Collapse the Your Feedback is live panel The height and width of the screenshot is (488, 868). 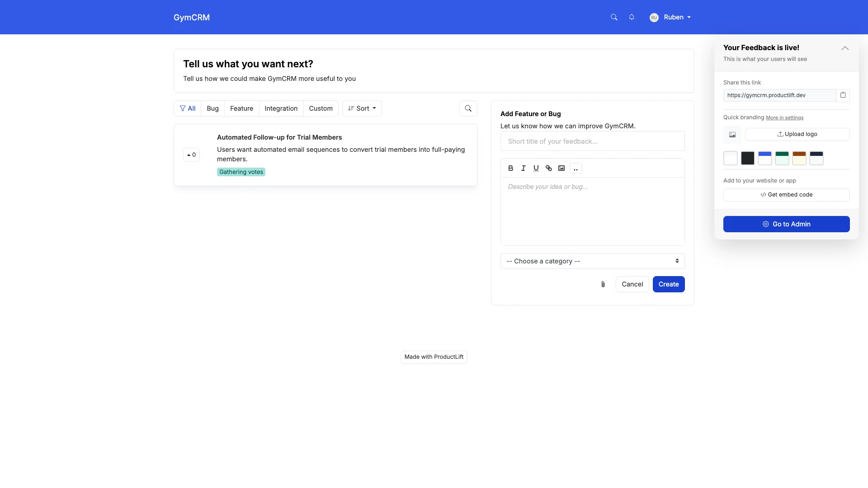[844, 48]
